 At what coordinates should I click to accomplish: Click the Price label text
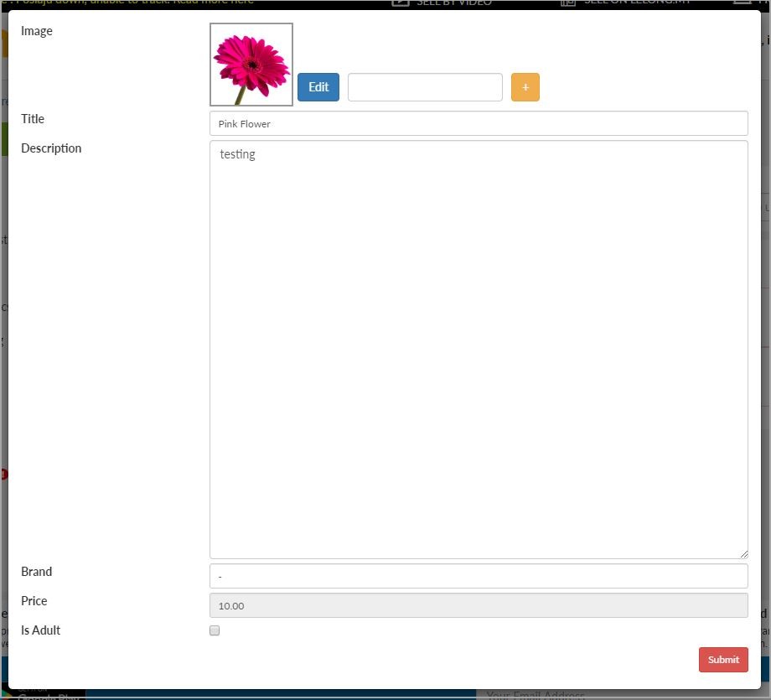pos(34,601)
